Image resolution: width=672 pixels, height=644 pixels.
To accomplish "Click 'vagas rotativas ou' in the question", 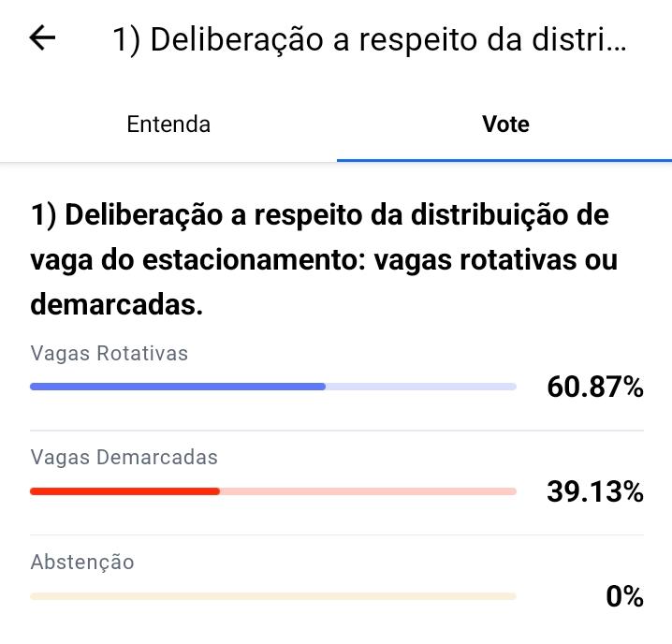I will point(496,260).
